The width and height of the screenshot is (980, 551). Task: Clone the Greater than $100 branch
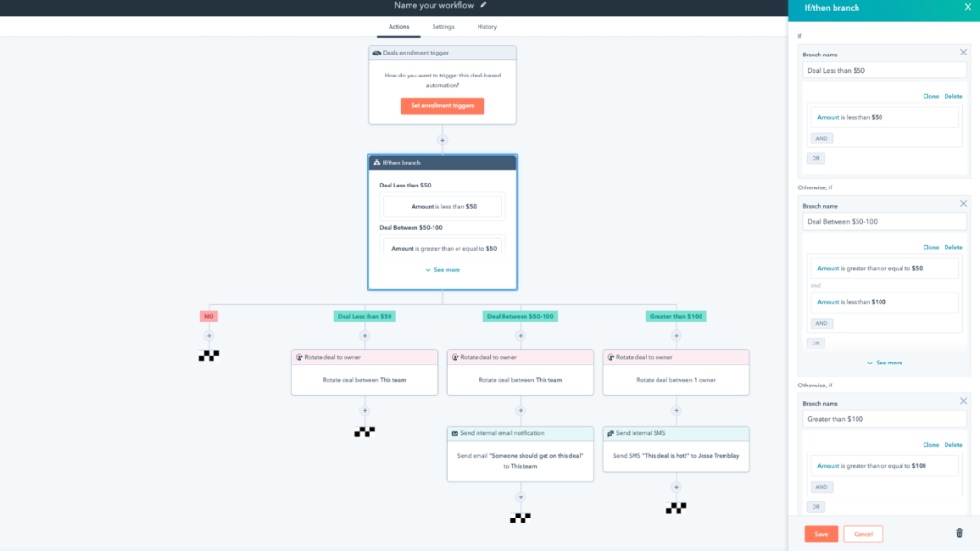pyautogui.click(x=930, y=444)
